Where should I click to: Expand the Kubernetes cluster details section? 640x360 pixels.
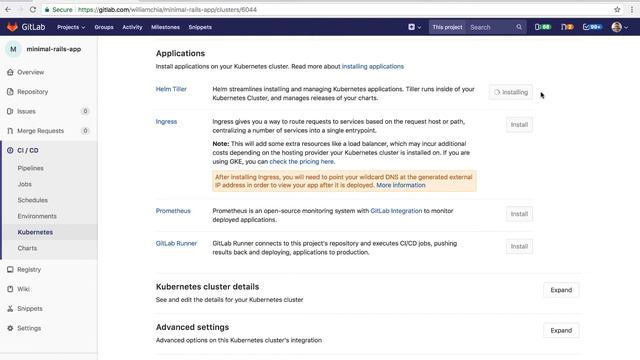tap(561, 290)
